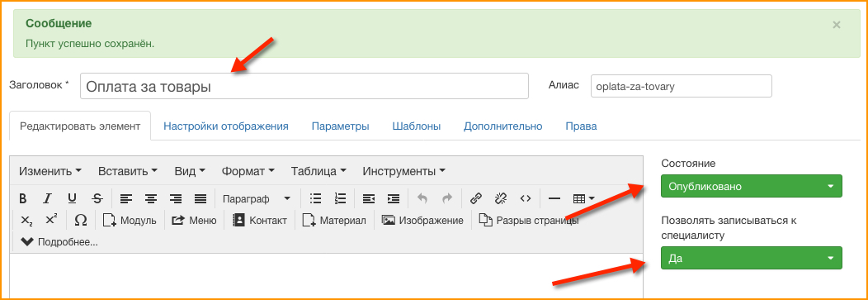
Task: Open the Формат editor menu
Action: click(248, 171)
